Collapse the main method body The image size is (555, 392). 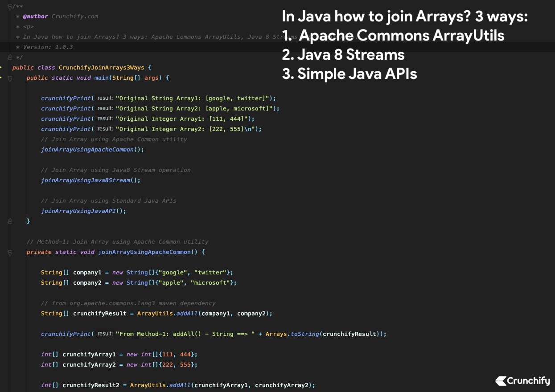pyautogui.click(x=10, y=78)
